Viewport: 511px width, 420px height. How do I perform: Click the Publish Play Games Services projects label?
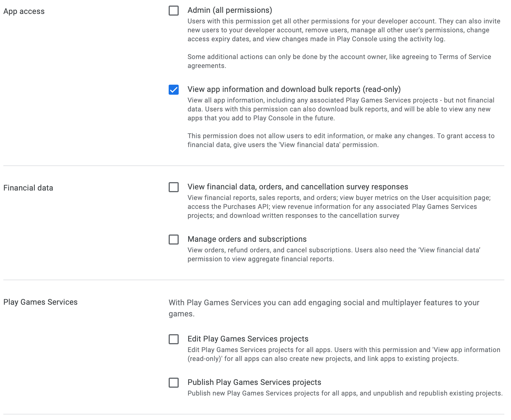pos(254,382)
